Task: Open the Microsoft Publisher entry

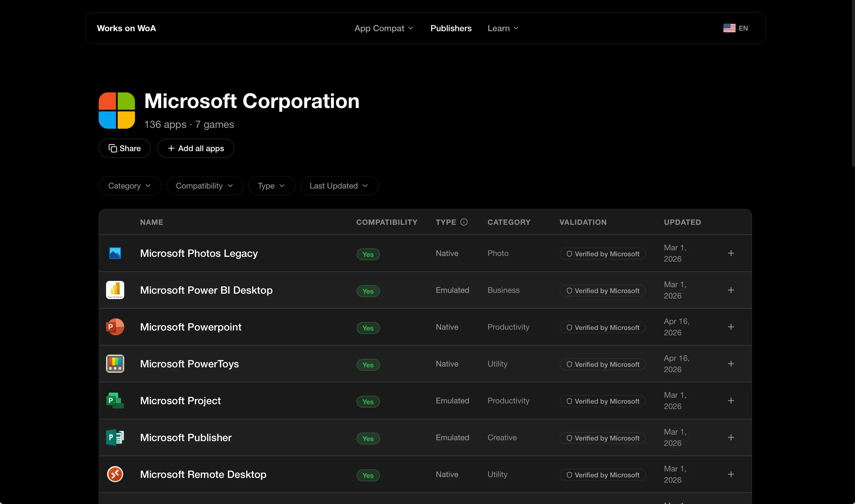Action: 186,437
